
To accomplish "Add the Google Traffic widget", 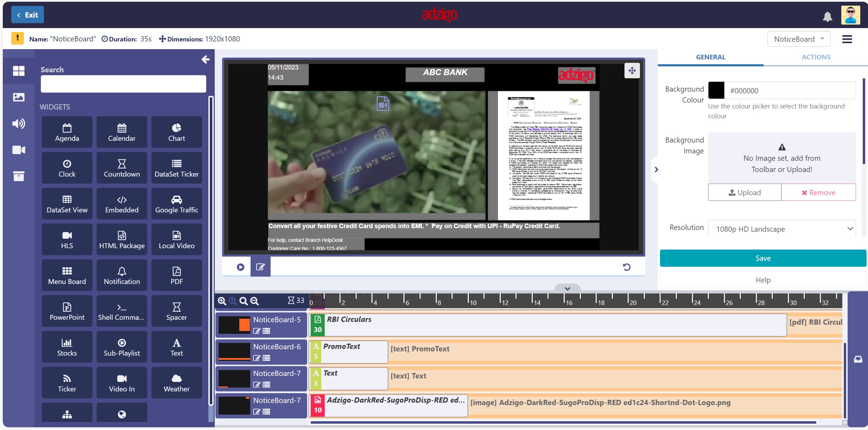I will point(176,204).
